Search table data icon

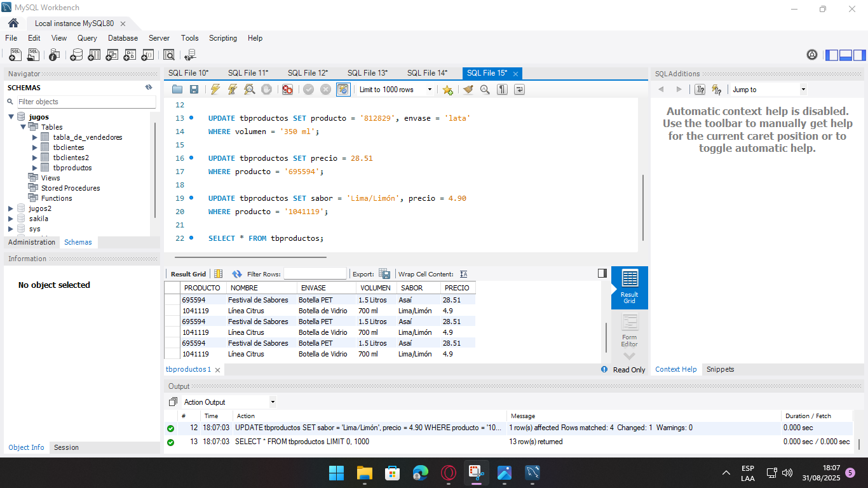[169, 55]
